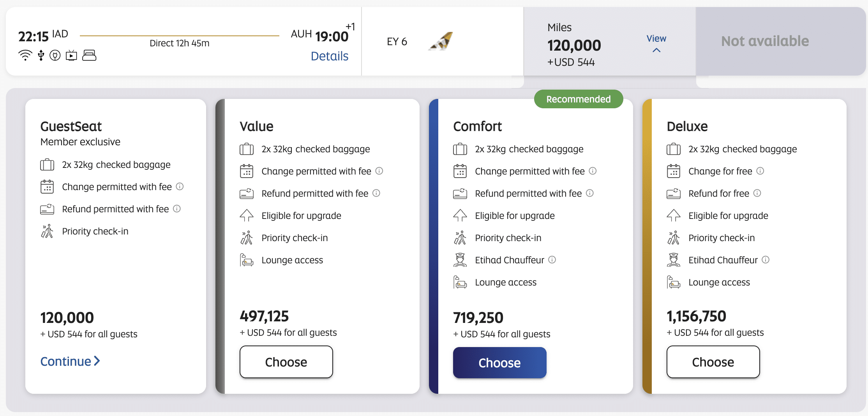868x416 pixels.
Task: Click the Wi-Fi amenity icon
Action: click(25, 55)
